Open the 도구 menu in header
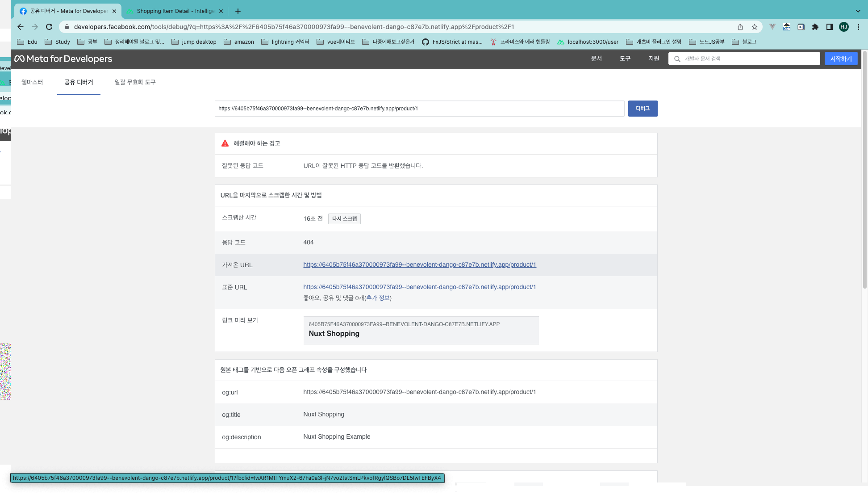Viewport: 868px width, 495px height. (625, 59)
